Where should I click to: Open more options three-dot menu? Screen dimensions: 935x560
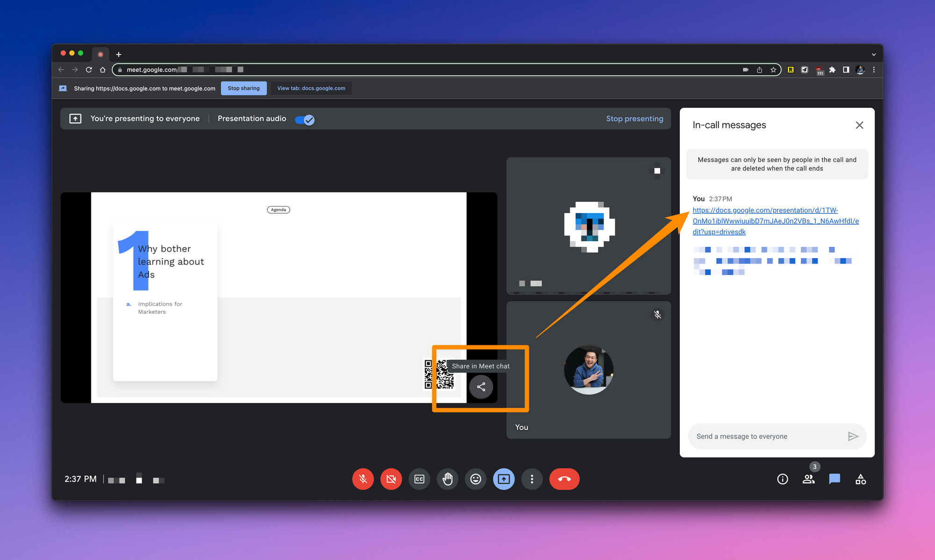click(x=532, y=479)
